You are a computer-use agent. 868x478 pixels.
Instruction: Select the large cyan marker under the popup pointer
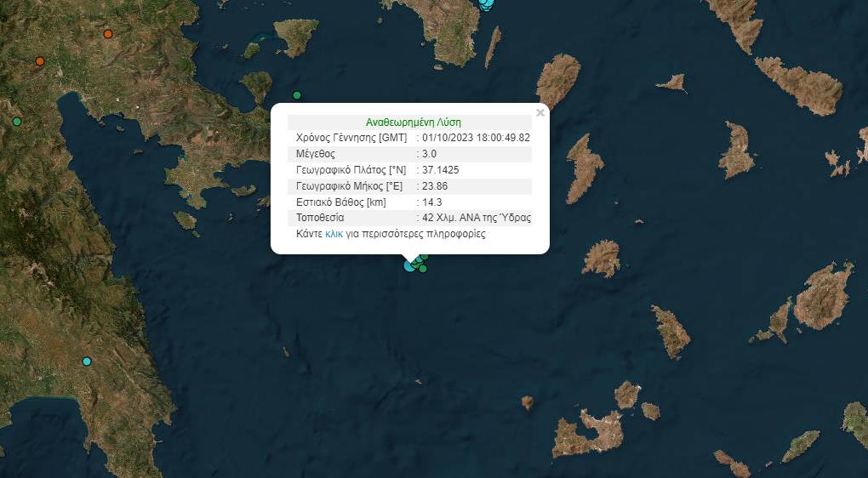pyautogui.click(x=410, y=265)
